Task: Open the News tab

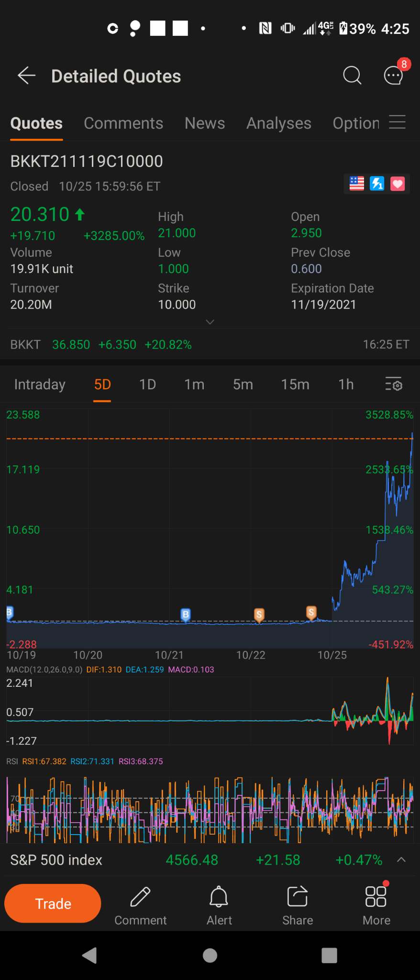Action: [205, 123]
